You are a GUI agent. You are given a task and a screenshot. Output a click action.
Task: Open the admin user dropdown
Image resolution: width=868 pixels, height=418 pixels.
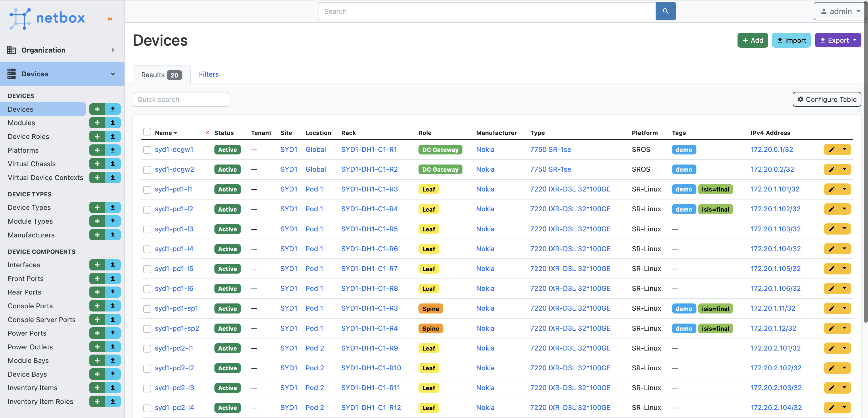pos(841,11)
